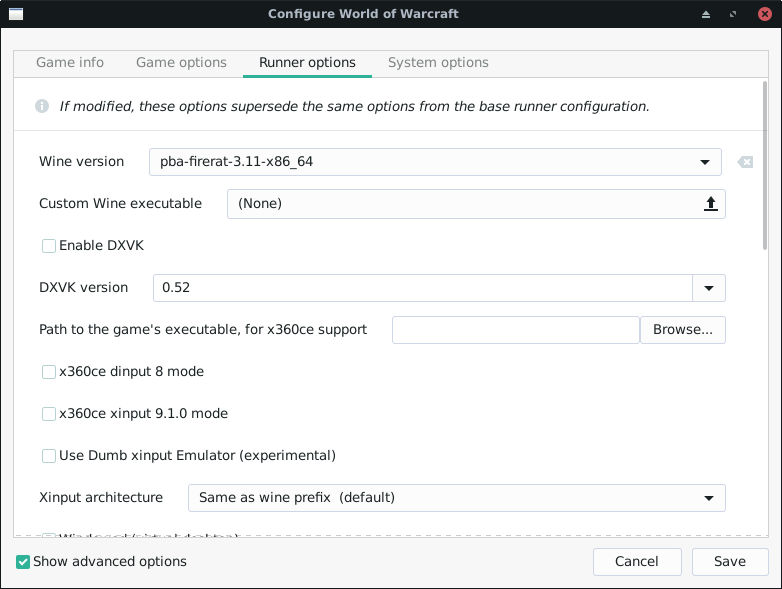Screen dimensions: 782x589
Task: Close the Configure World of Warcraft dialog
Action: point(765,14)
